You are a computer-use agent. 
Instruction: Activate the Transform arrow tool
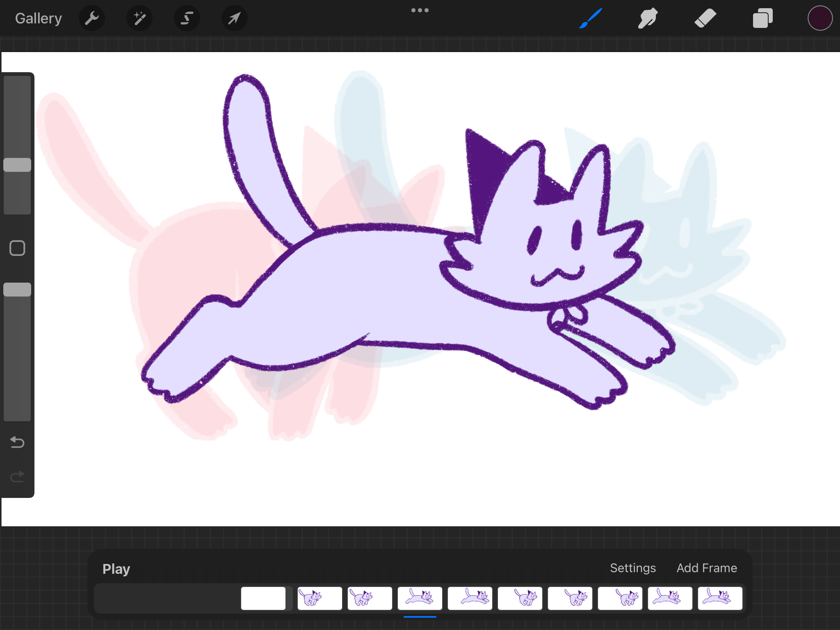tap(234, 18)
